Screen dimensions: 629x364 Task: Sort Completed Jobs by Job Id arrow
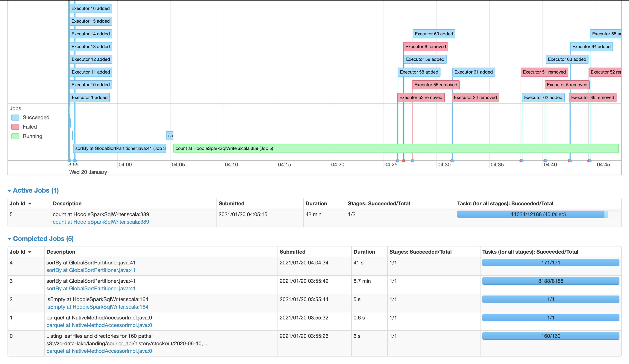[30, 252]
